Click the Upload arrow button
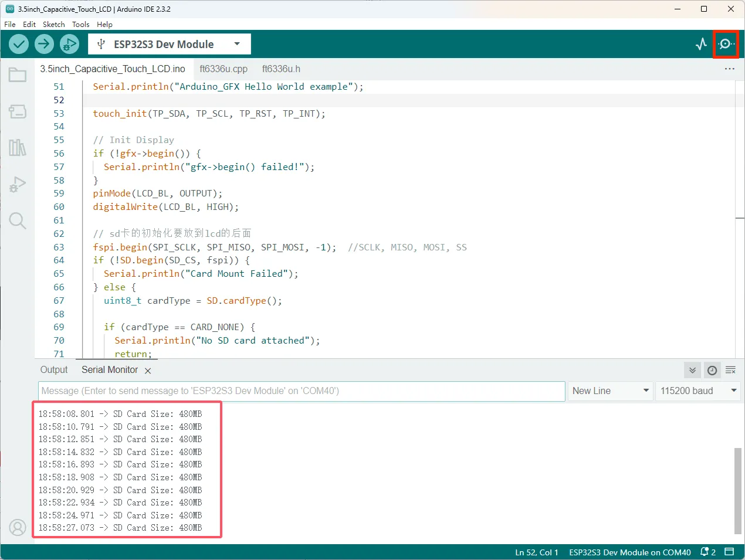The image size is (745, 560). [44, 44]
